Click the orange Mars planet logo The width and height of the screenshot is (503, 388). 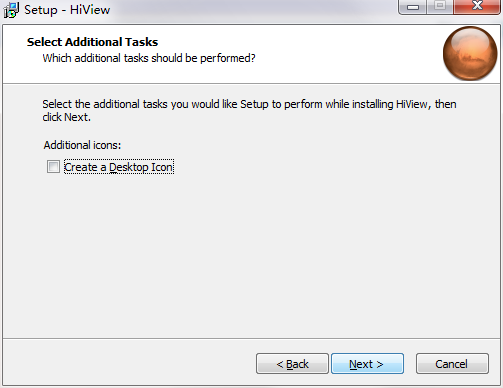click(470, 53)
